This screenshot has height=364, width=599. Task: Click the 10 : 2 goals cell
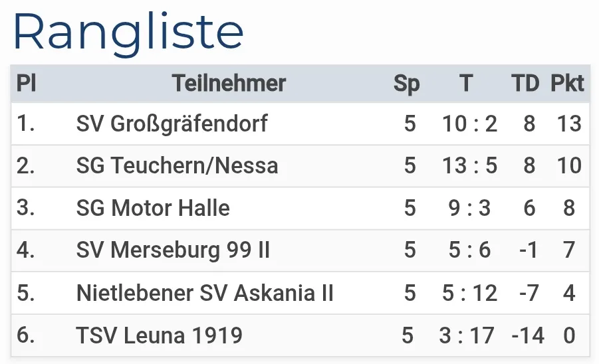pyautogui.click(x=469, y=124)
